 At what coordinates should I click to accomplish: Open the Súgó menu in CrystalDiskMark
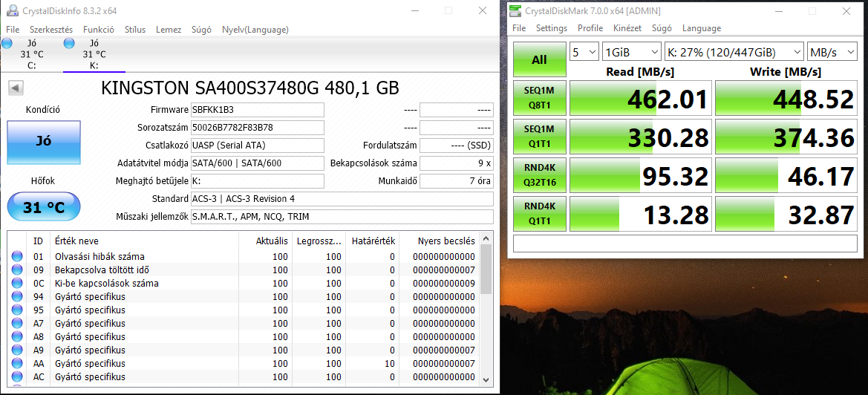662,28
